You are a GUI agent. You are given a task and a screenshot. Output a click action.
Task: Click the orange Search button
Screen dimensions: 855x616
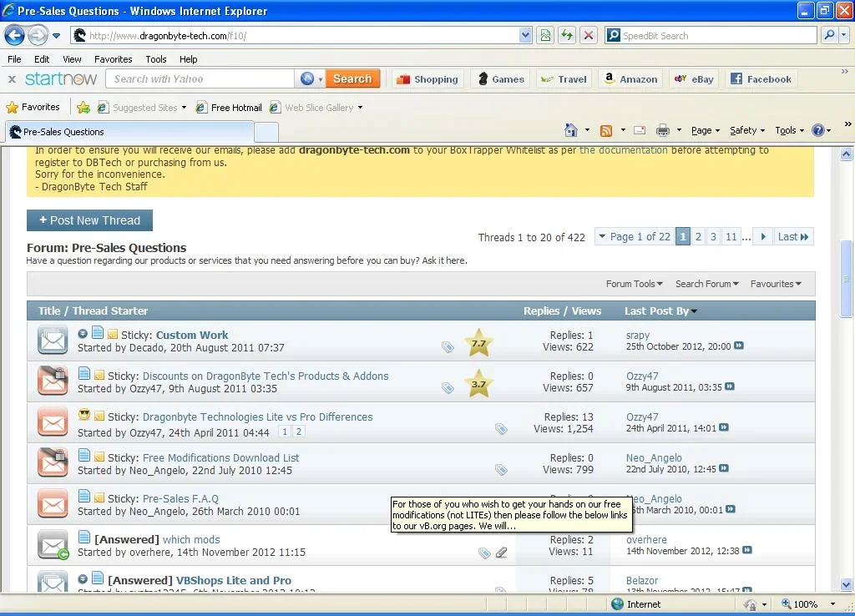(x=352, y=79)
